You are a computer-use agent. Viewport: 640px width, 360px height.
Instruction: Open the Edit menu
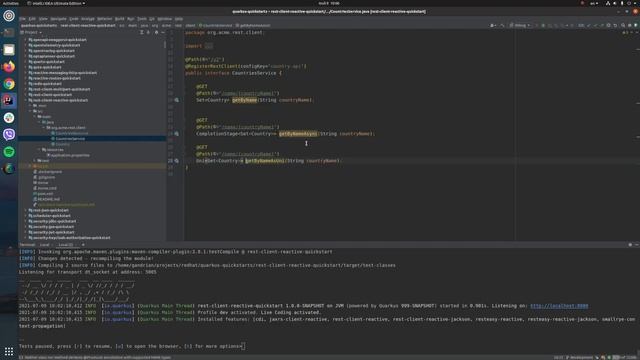click(32, 19)
